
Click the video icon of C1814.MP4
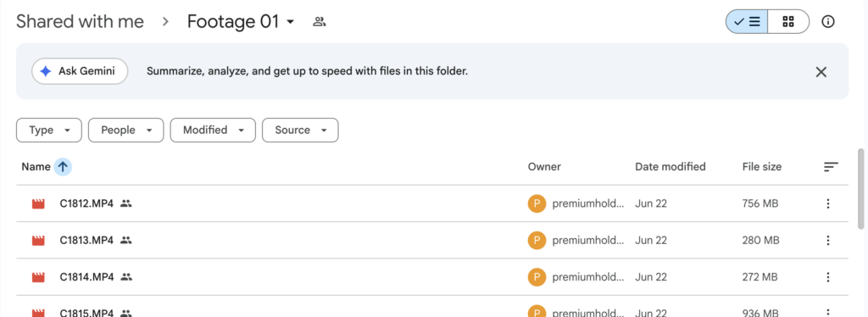point(38,277)
